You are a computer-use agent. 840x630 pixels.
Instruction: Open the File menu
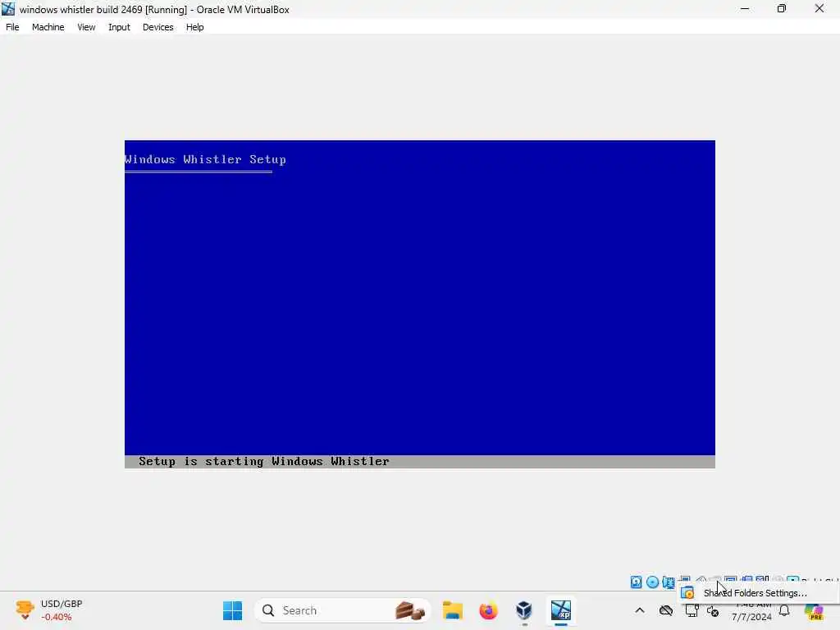click(x=12, y=27)
